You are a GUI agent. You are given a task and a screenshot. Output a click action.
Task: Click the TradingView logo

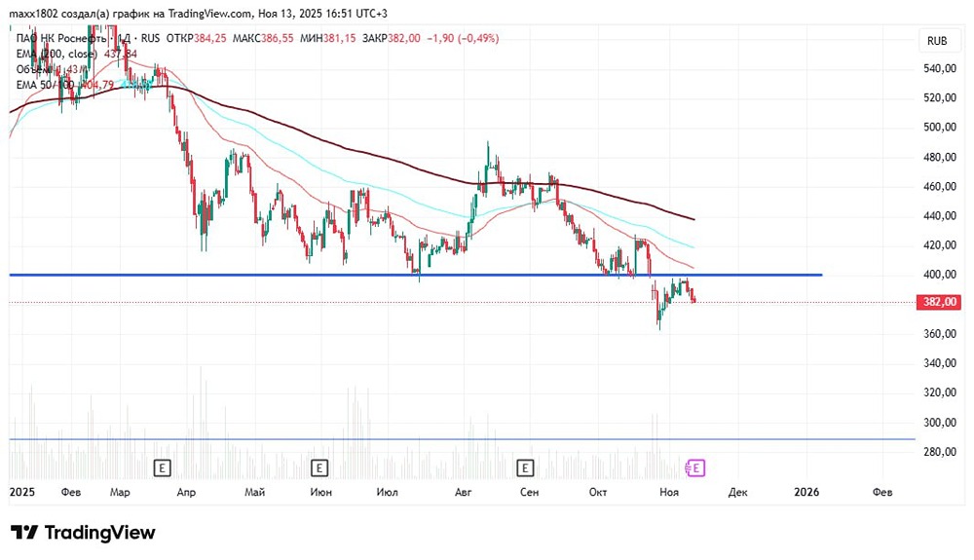[83, 533]
